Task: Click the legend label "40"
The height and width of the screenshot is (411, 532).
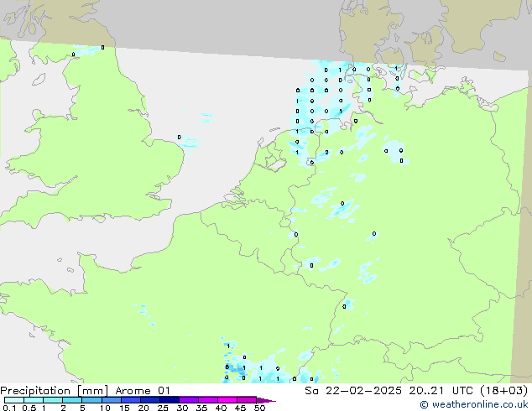Action: point(221,408)
